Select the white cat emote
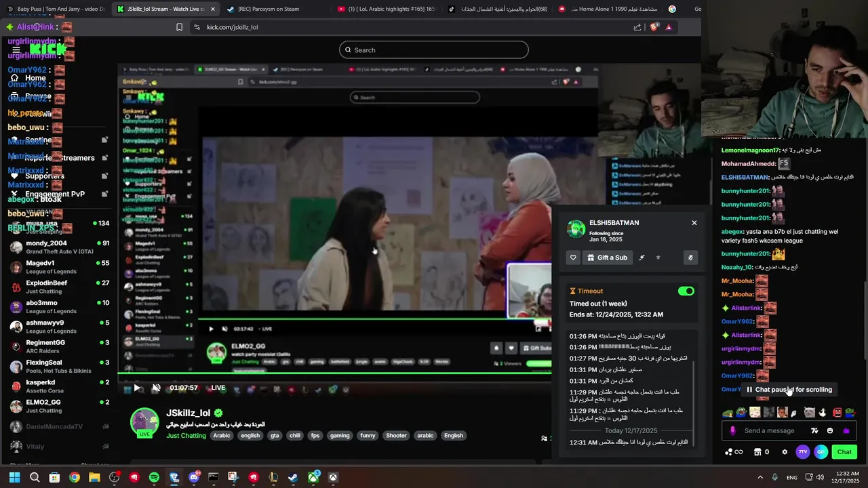Screen dimensions: 868x488 point(809,412)
